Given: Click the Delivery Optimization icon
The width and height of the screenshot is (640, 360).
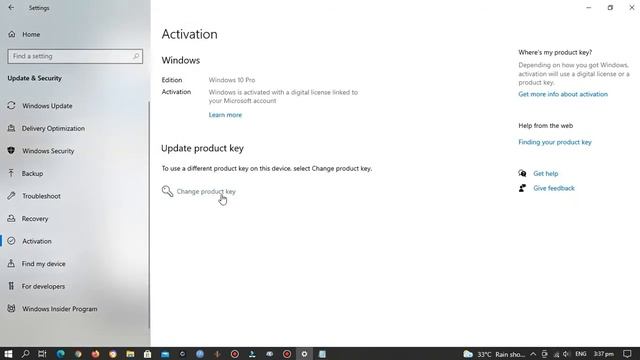Looking at the screenshot, I should pyautogui.click(x=11, y=128).
